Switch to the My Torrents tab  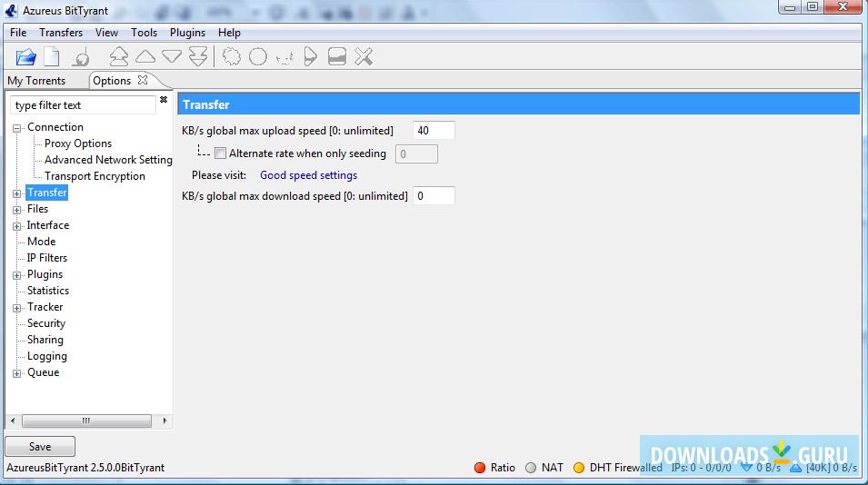point(36,81)
